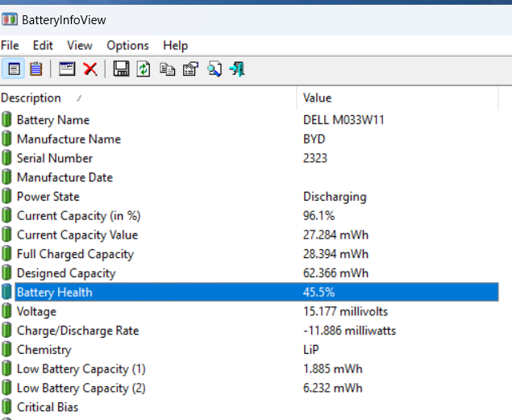The image size is (512, 420).
Task: Copy selected items using the copy icon
Action: (167, 69)
